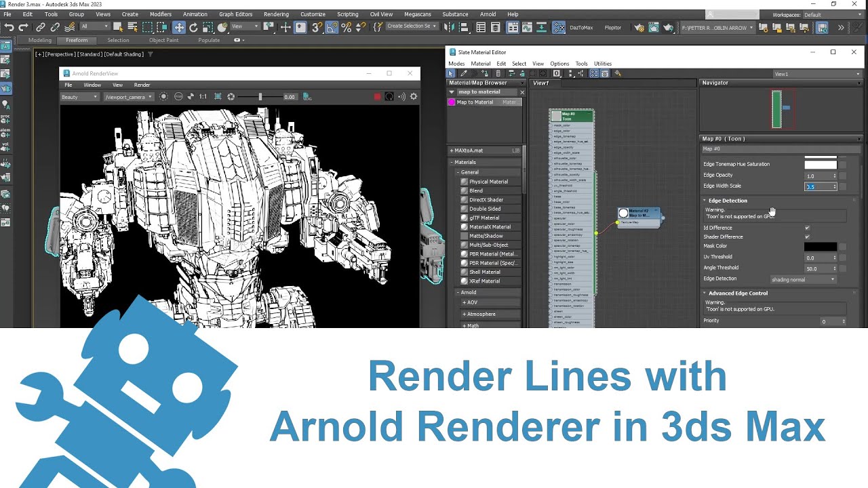Open Rendered Frame Window icon

click(654, 27)
